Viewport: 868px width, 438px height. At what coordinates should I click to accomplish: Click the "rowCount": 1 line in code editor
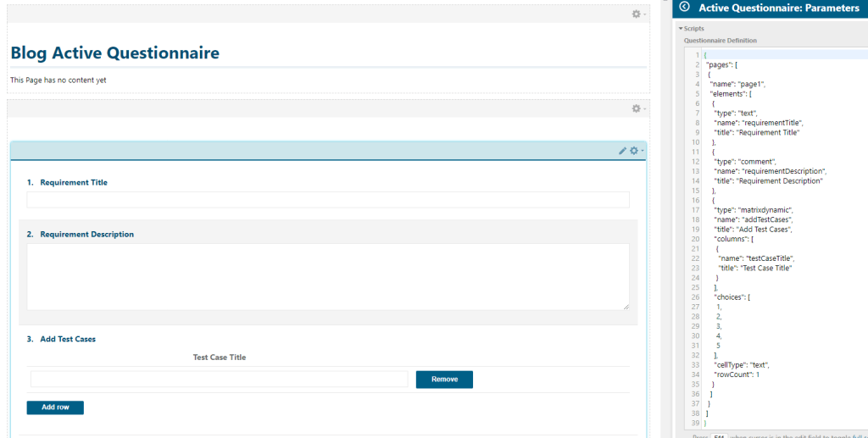[x=737, y=374]
